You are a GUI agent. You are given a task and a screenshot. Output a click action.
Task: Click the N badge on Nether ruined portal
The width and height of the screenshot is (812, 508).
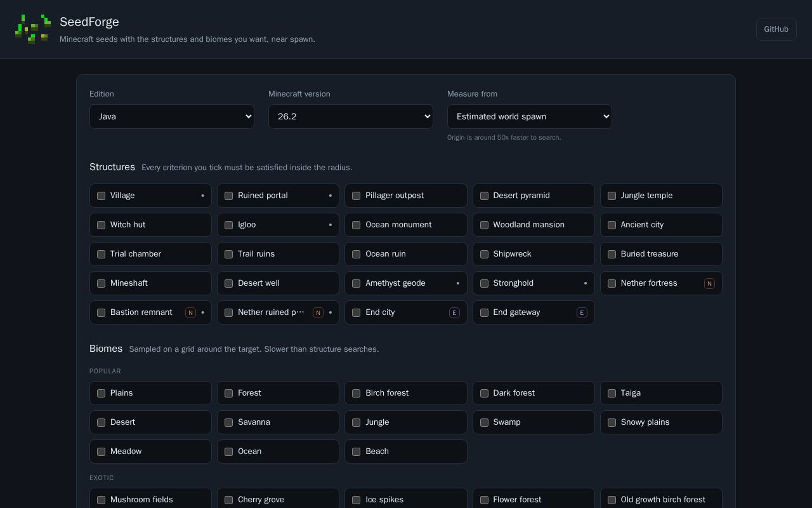coord(318,312)
